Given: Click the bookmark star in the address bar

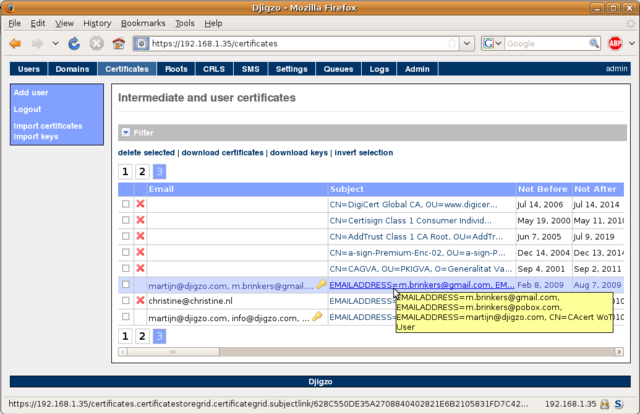Looking at the screenshot, I should coord(453,44).
